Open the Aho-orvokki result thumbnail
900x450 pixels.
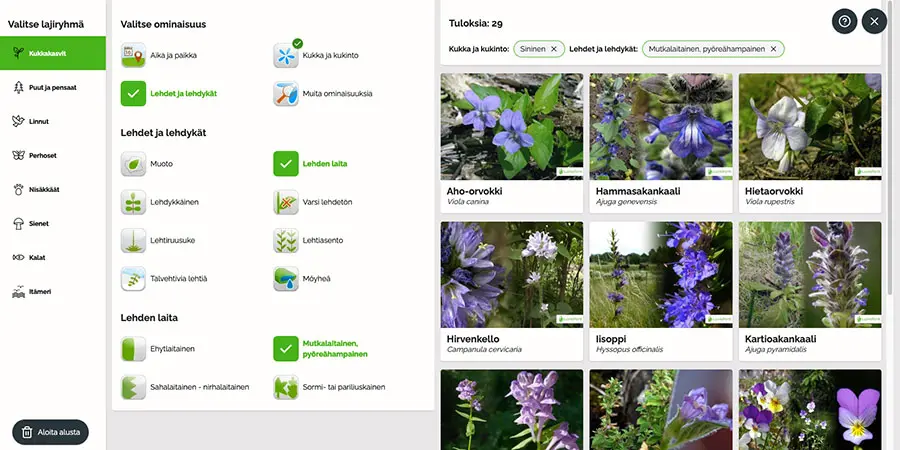pos(511,126)
